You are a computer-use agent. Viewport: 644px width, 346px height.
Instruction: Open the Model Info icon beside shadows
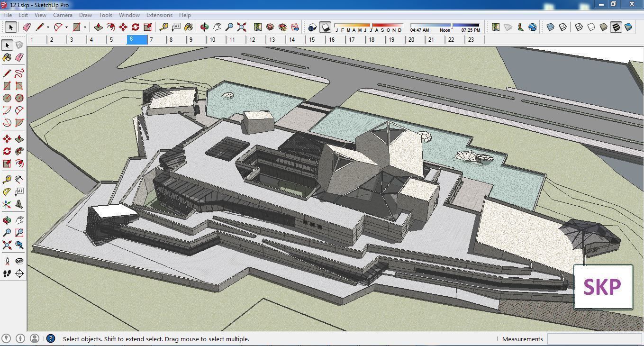coord(312,27)
